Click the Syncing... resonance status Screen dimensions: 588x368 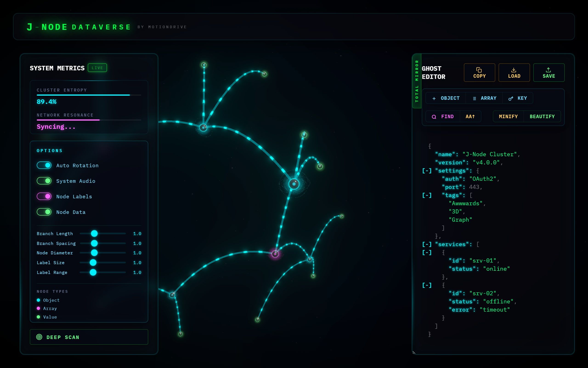56,126
